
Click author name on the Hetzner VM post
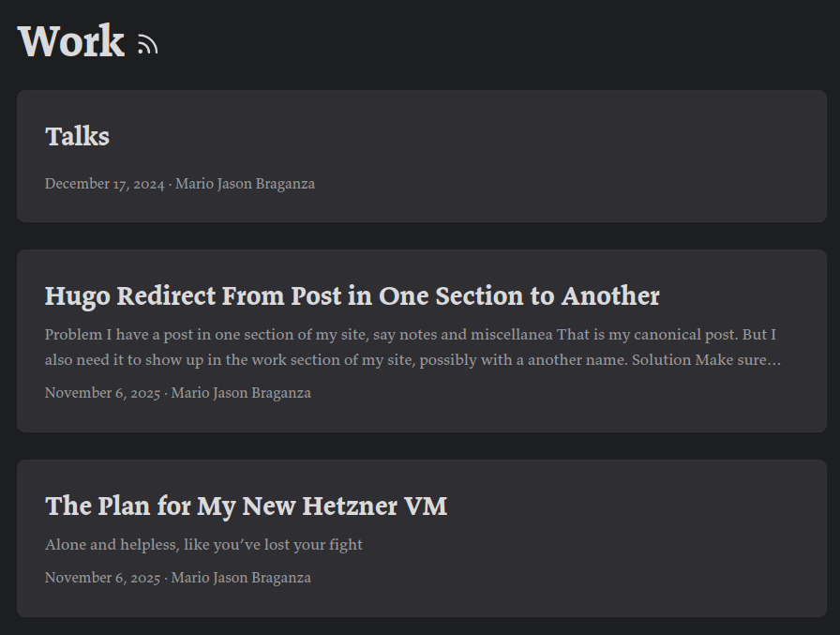point(241,578)
